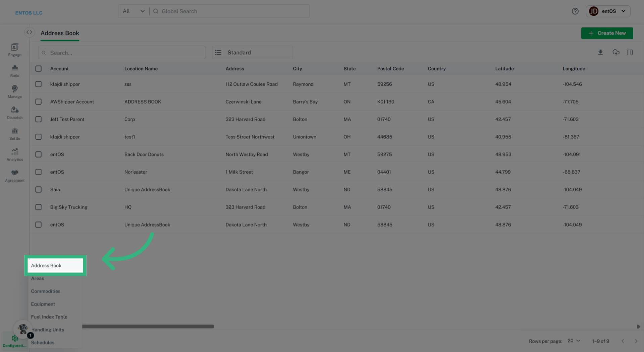
Task: Click the Create New button
Action: [x=607, y=33]
